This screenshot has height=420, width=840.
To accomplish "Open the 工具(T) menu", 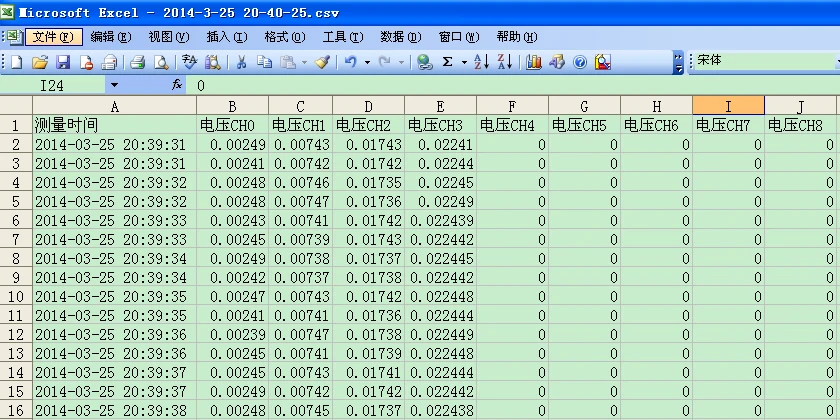I will [x=343, y=37].
